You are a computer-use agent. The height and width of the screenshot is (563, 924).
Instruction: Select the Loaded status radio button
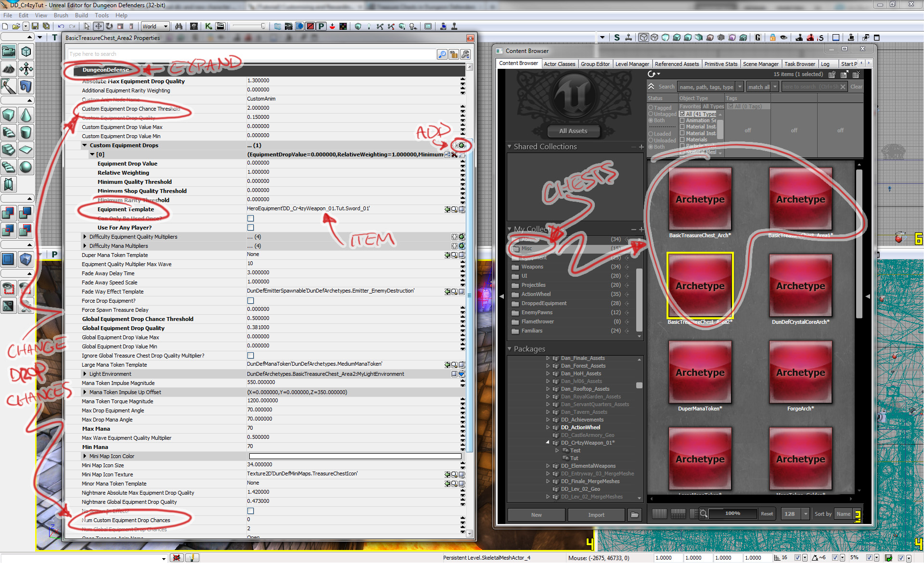(x=651, y=134)
